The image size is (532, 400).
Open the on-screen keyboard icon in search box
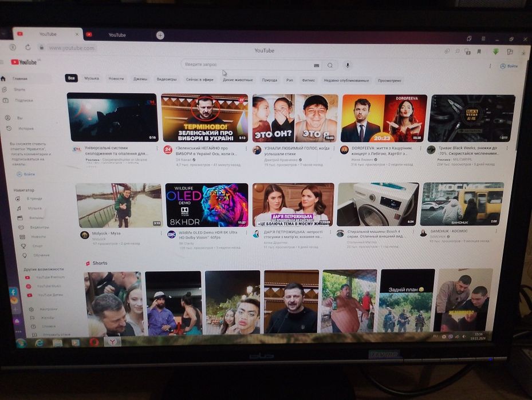[x=317, y=65]
